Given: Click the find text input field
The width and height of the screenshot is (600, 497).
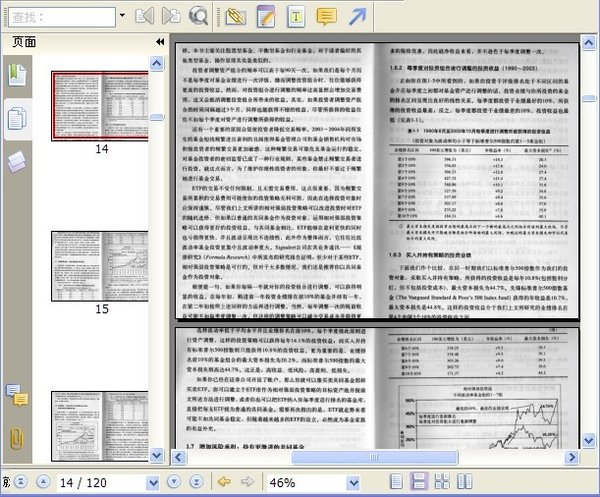Looking at the screenshot, I should 62,17.
